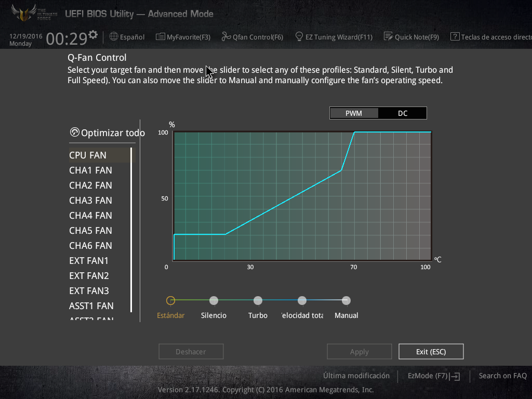Select ASST1 FAN
532x399 pixels.
[91, 306]
